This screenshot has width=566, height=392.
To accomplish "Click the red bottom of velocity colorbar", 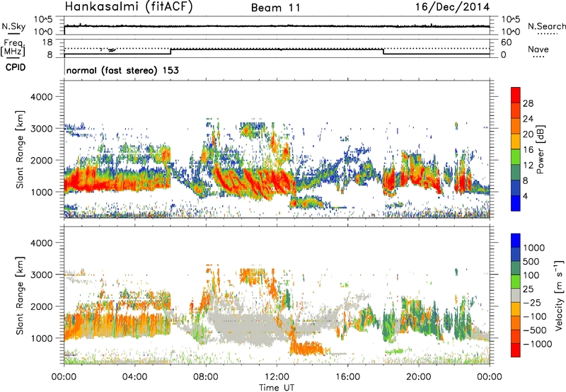I will point(516,350).
